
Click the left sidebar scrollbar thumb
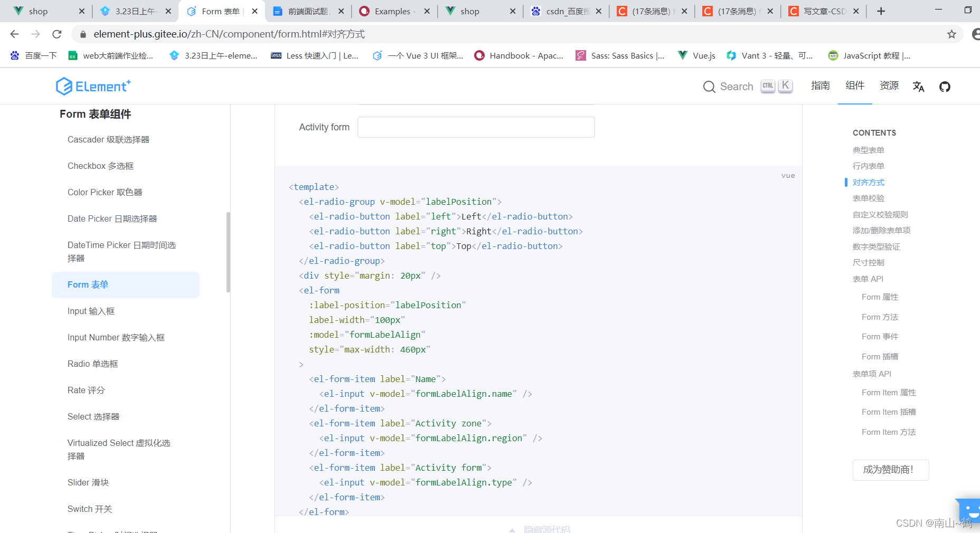[x=228, y=252]
